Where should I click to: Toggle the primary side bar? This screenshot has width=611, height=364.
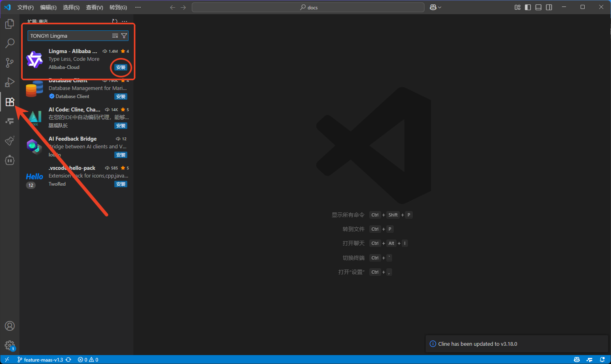point(528,7)
